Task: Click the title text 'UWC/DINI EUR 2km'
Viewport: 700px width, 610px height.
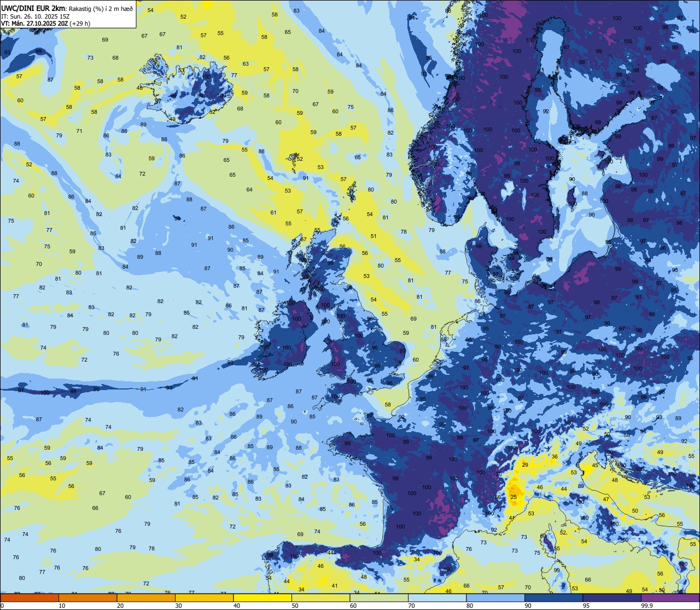Action: tap(33, 8)
